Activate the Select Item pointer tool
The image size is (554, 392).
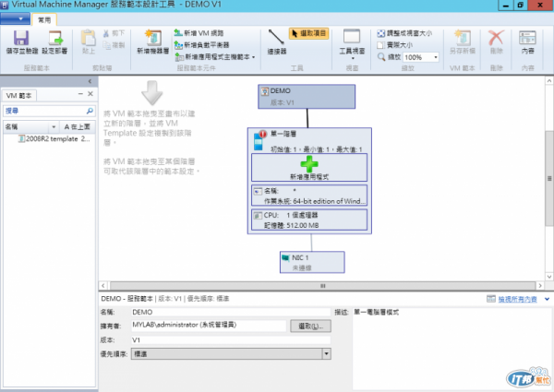click(309, 33)
